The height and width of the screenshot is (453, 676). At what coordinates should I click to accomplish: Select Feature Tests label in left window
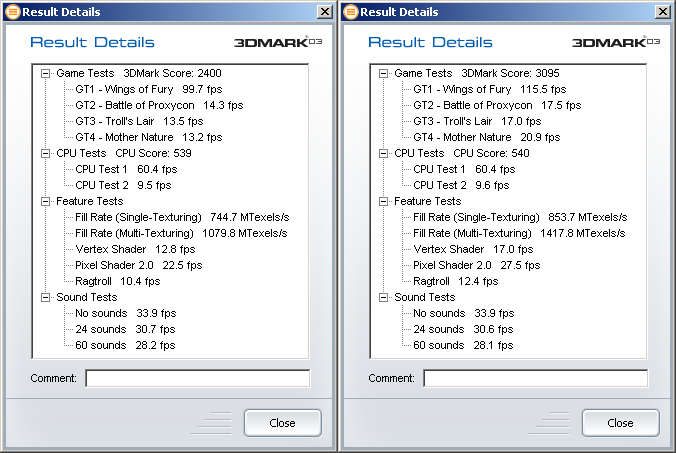(x=90, y=201)
